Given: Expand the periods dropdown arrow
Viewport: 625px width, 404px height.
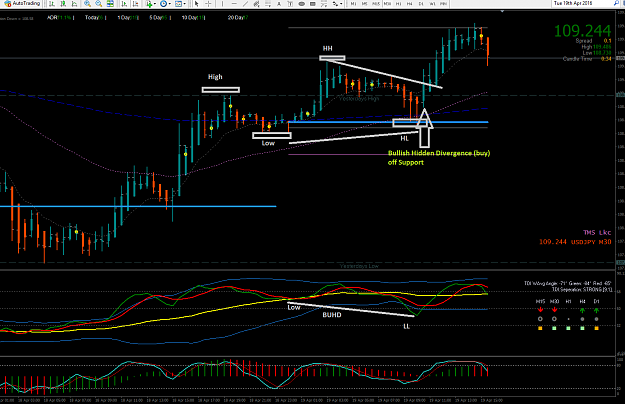Looking at the screenshot, I should [x=169, y=4].
